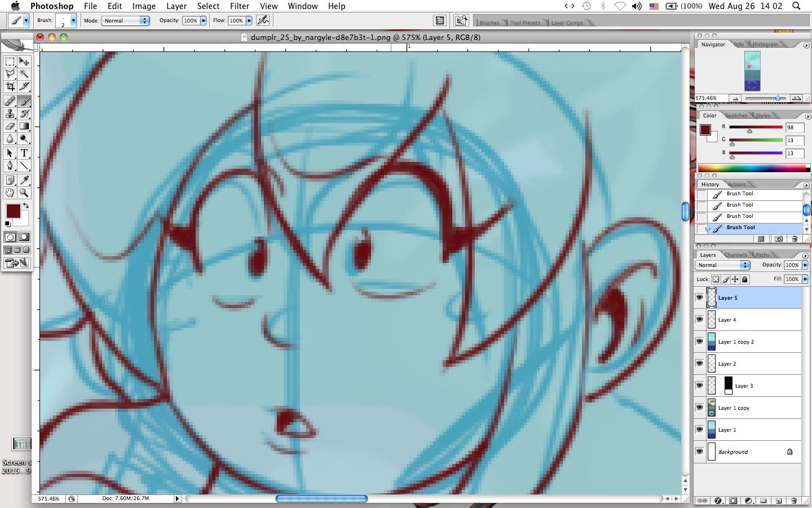Open layer Opacity slider arrow

tap(805, 265)
